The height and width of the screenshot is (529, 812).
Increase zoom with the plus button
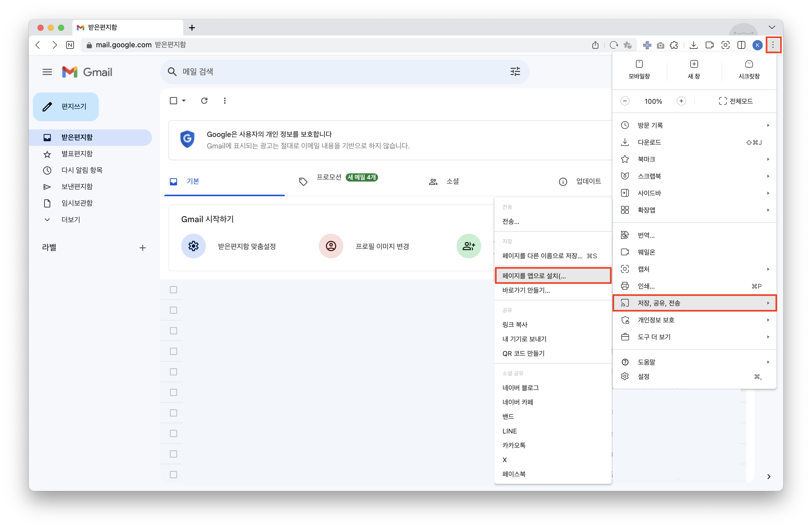tap(681, 101)
